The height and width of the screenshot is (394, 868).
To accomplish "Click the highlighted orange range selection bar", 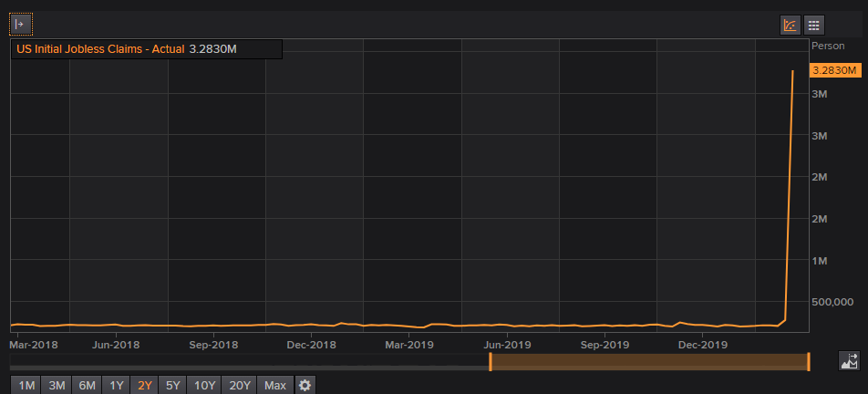I will pyautogui.click(x=649, y=362).
